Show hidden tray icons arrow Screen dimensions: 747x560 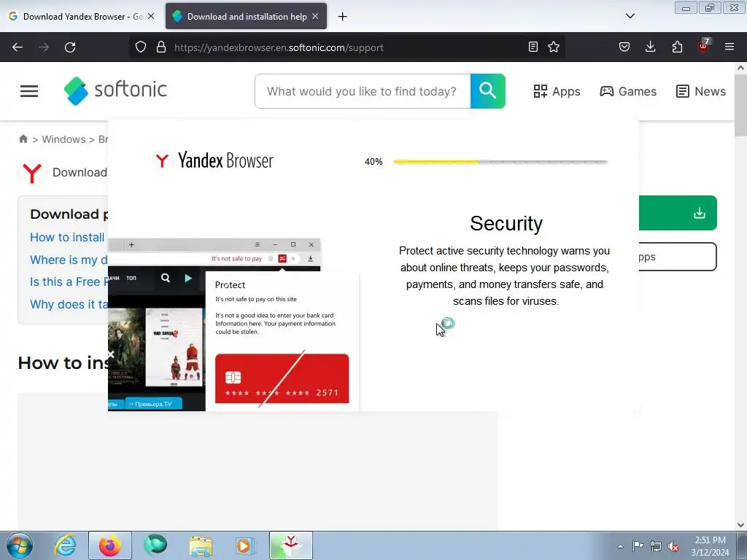[620, 546]
